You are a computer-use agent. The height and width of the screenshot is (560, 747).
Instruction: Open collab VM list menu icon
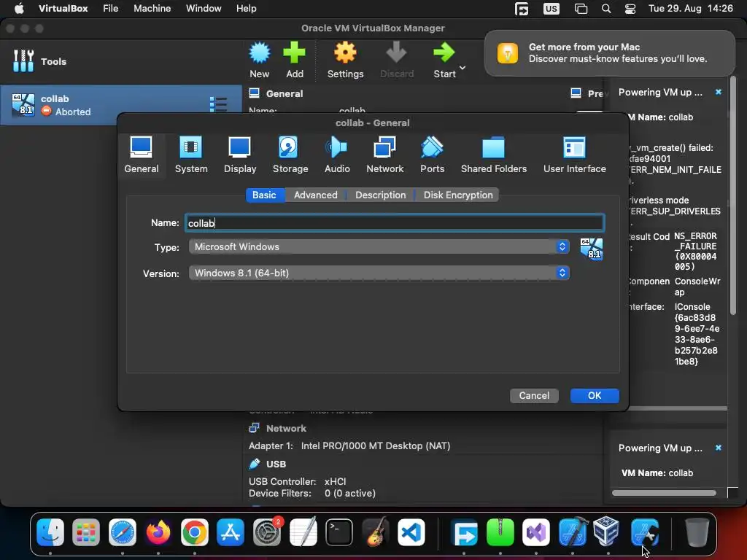pos(218,104)
